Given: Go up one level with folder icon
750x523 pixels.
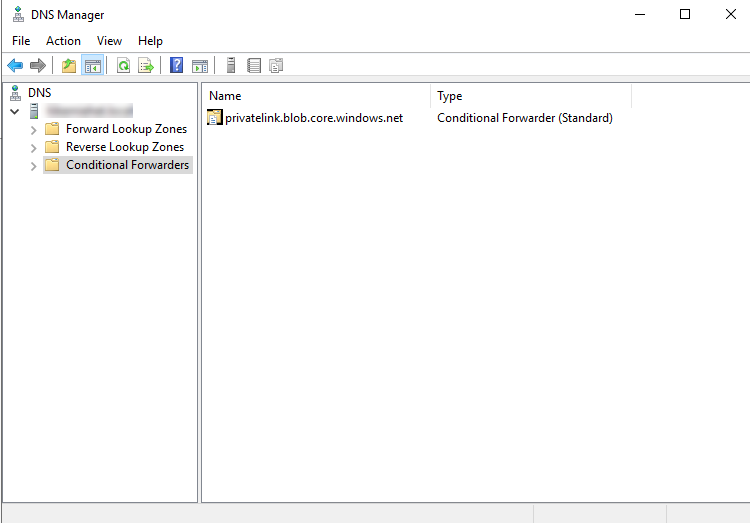Looking at the screenshot, I should [69, 65].
